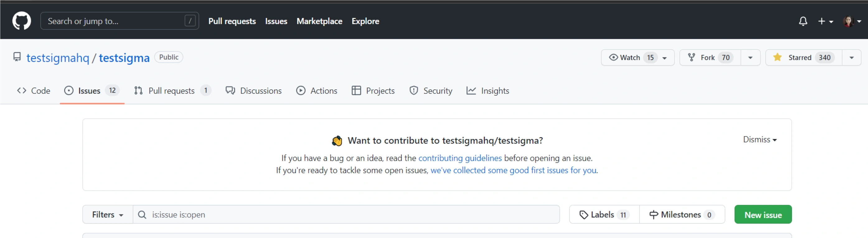
Task: Open the notifications bell
Action: [x=803, y=21]
